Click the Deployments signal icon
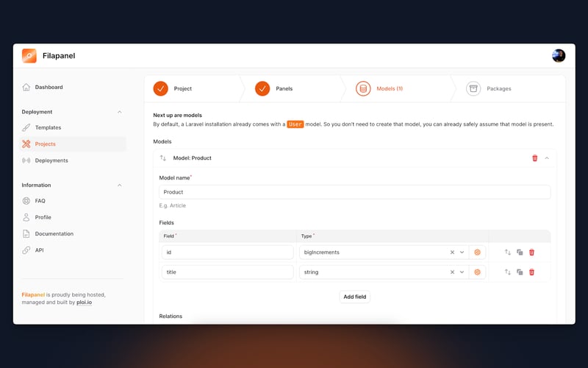 point(26,160)
